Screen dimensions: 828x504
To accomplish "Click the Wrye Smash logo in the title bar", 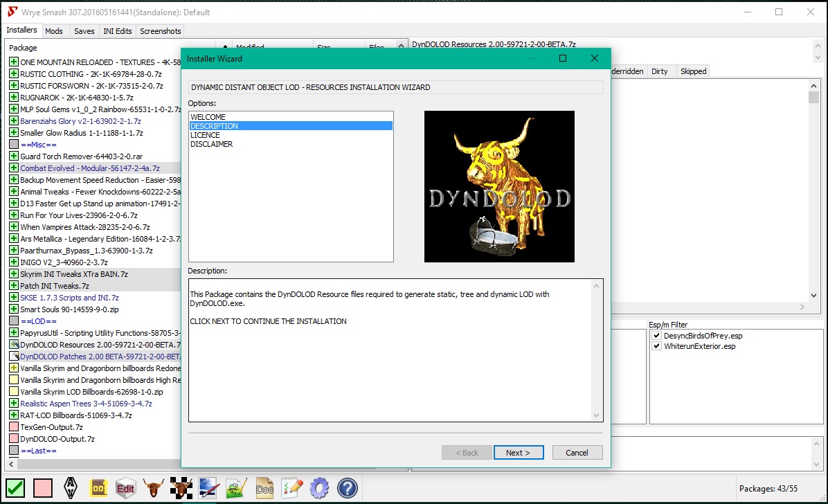I will 12,12.
